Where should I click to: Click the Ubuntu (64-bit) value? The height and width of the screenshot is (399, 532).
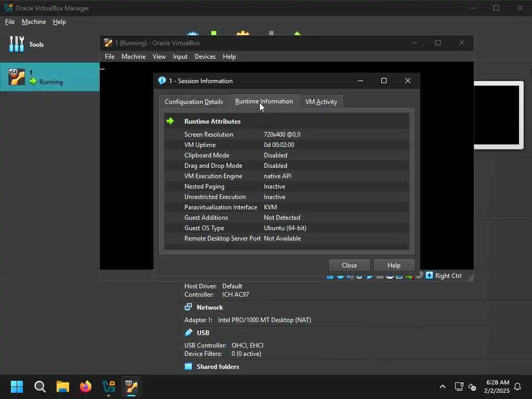tap(285, 228)
